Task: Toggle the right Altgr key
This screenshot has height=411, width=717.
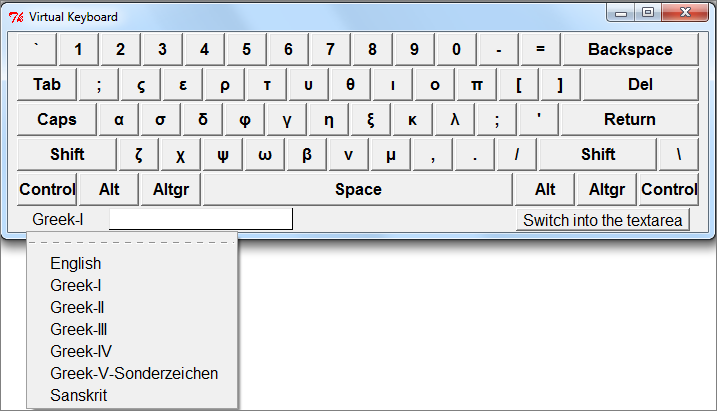Action: [x=606, y=189]
